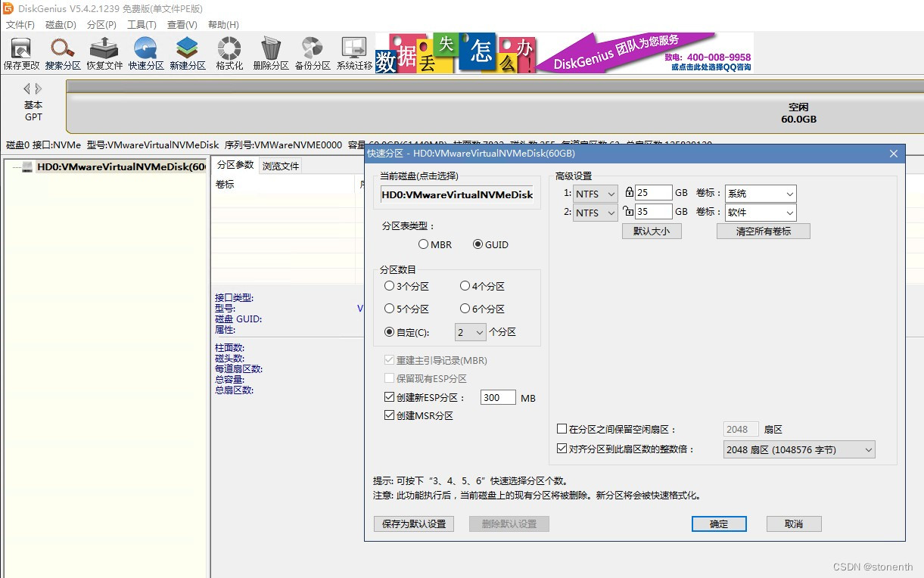The width and height of the screenshot is (924, 578).
Task: Click current disk selector HD0:VMwareVirtualNVMeDisk button
Action: (x=457, y=194)
